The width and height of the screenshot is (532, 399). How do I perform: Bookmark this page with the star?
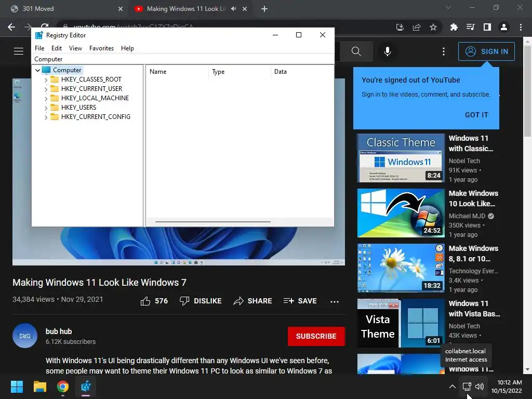433,27
